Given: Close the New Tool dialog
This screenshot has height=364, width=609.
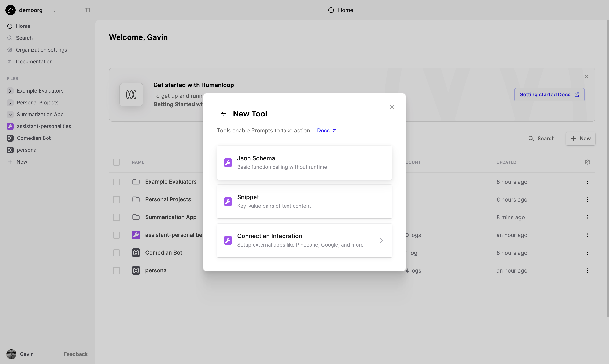Looking at the screenshot, I should point(392,107).
